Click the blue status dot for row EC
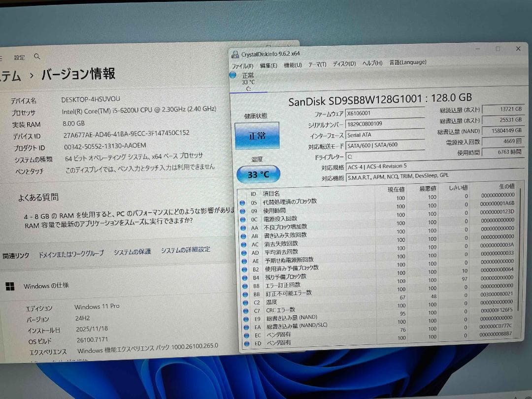This screenshot has width=532, height=399. (248, 335)
